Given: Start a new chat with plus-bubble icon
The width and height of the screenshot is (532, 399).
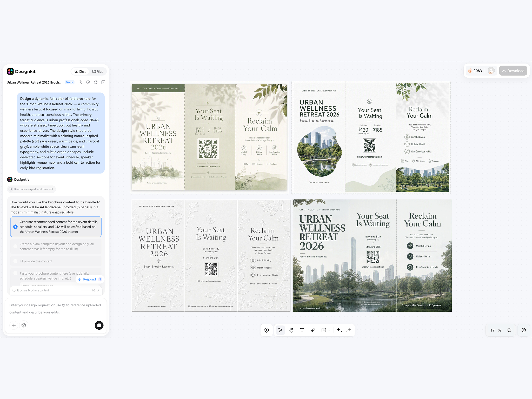Looking at the screenshot, I should point(81,82).
